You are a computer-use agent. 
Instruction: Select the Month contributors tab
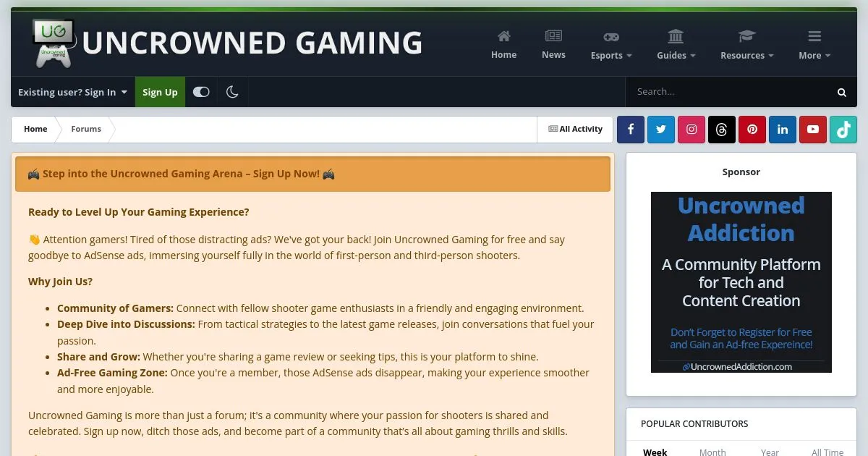pos(712,452)
